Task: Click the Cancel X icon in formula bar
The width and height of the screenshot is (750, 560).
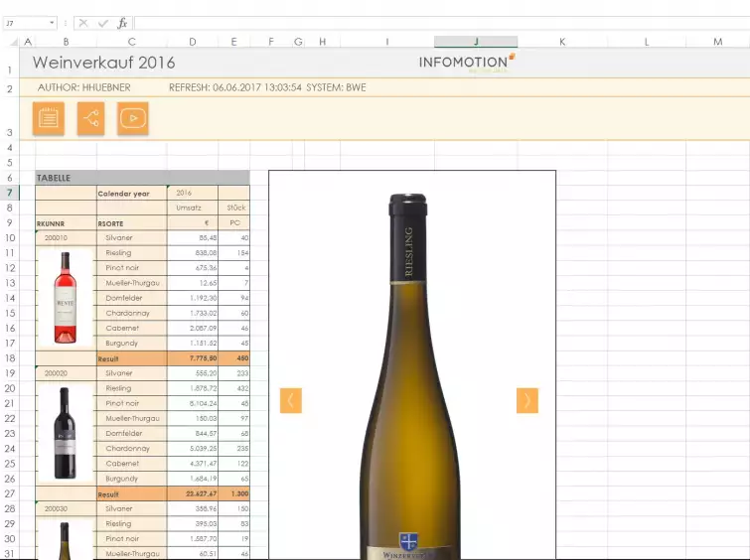Action: point(83,23)
